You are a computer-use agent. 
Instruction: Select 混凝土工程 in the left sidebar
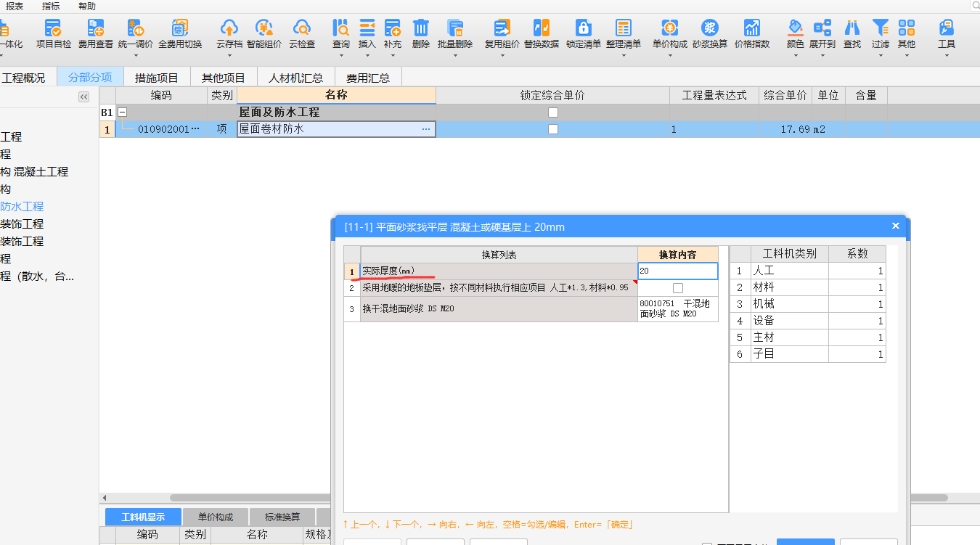click(x=41, y=171)
